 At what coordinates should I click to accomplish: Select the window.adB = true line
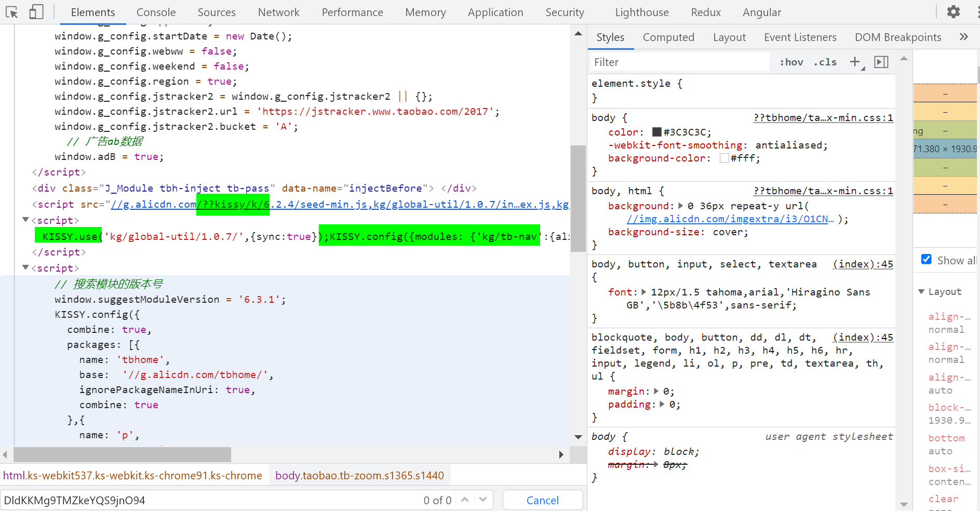(x=109, y=156)
